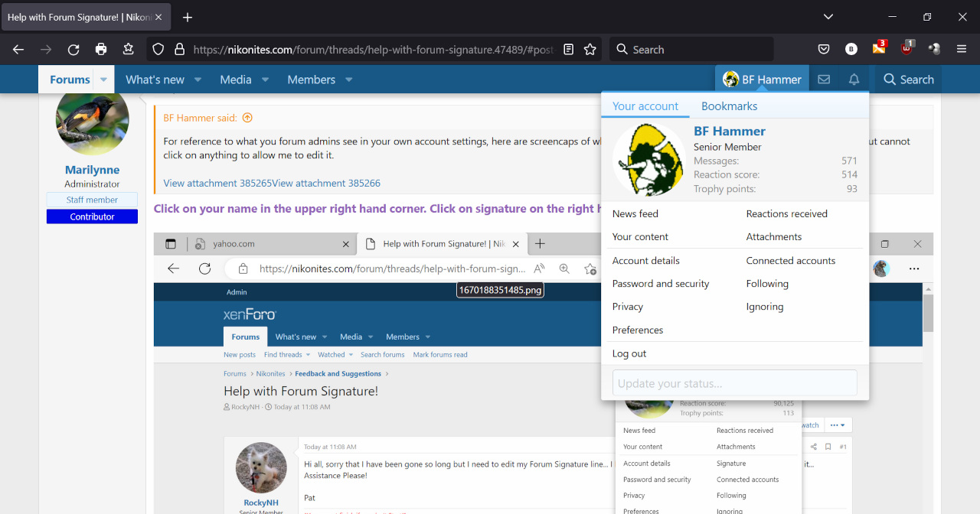The height and width of the screenshot is (514, 980).
Task: Open View attachment 385265 link
Action: click(x=217, y=184)
